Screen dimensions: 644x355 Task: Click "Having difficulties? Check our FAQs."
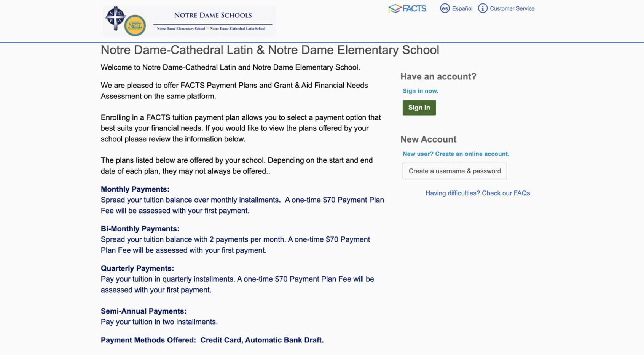pyautogui.click(x=478, y=193)
